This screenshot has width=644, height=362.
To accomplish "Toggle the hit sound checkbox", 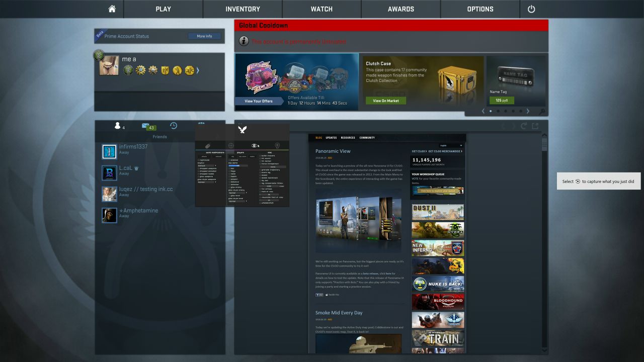I will tap(260, 158).
